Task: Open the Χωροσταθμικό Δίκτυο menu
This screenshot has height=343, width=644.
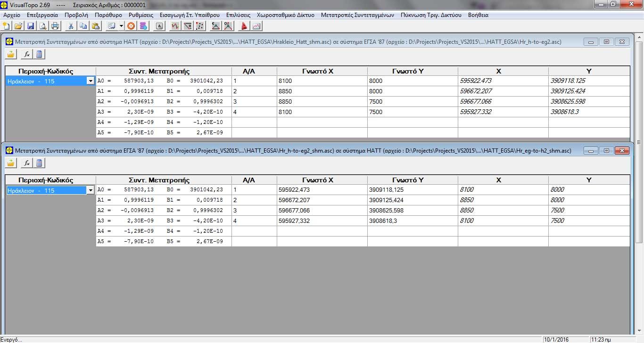Action: [285, 15]
